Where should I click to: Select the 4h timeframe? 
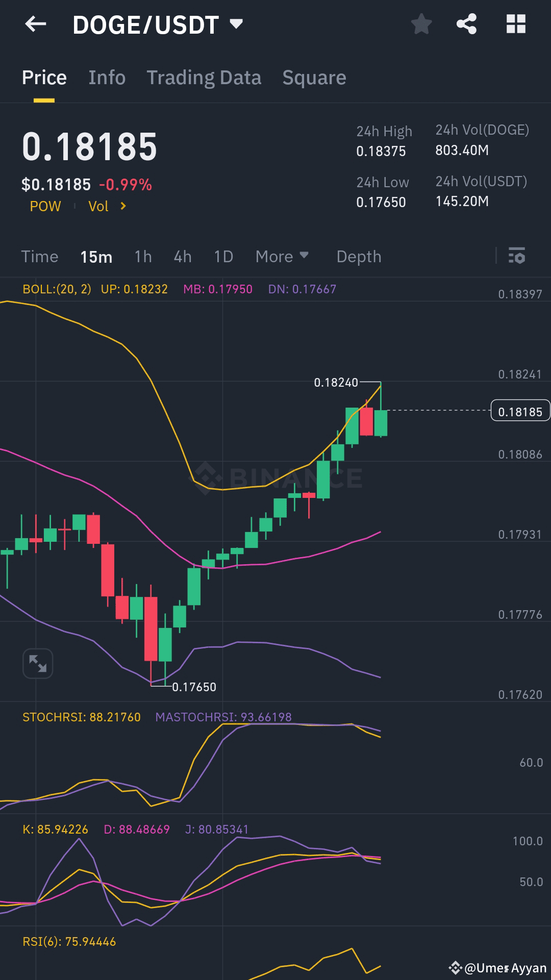(x=183, y=256)
